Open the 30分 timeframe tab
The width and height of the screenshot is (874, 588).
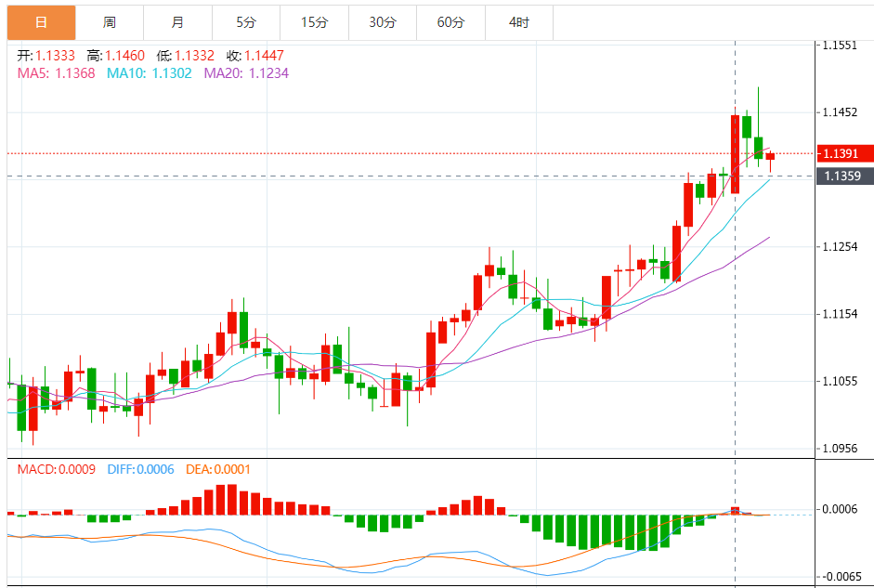[x=383, y=22]
